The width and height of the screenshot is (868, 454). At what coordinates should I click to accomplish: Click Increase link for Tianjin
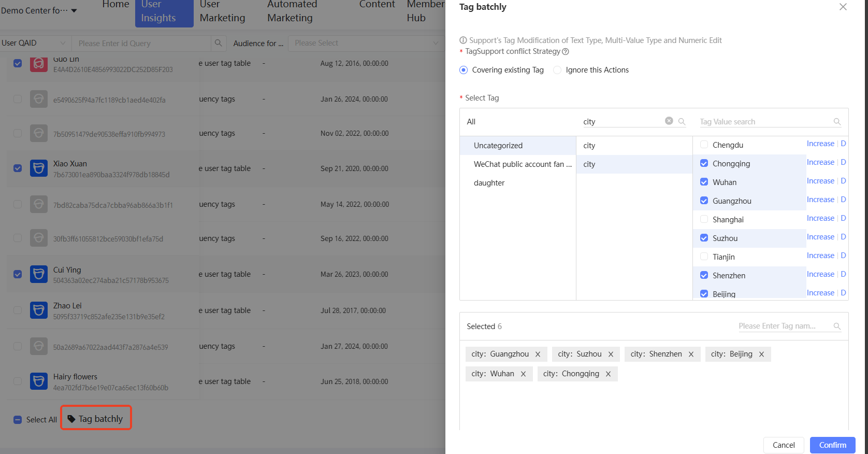pyautogui.click(x=820, y=256)
